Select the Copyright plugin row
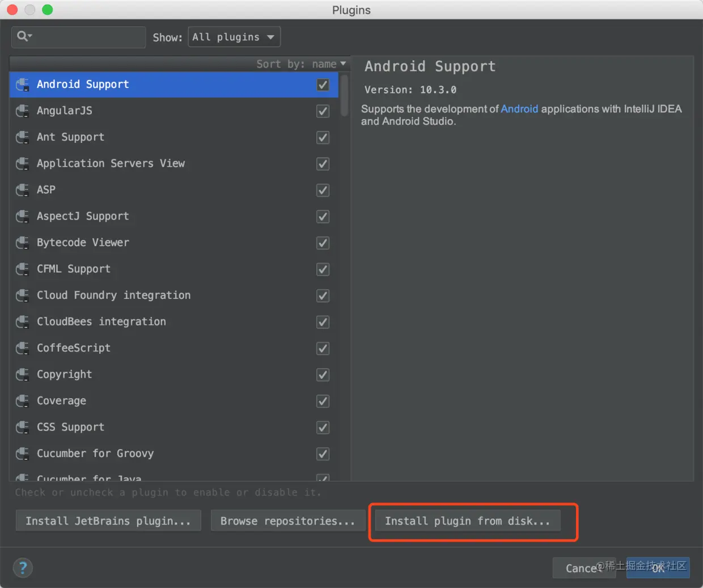 (x=174, y=374)
